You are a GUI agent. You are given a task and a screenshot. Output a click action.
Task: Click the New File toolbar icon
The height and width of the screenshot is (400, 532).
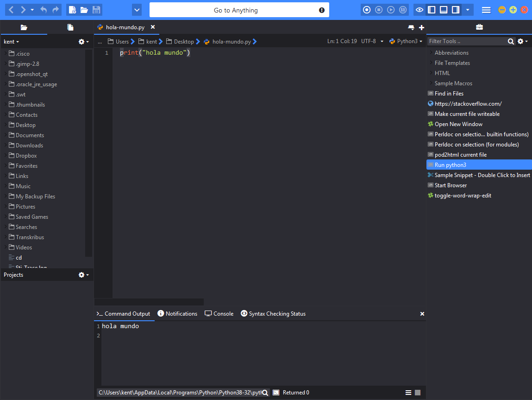pos(72,10)
